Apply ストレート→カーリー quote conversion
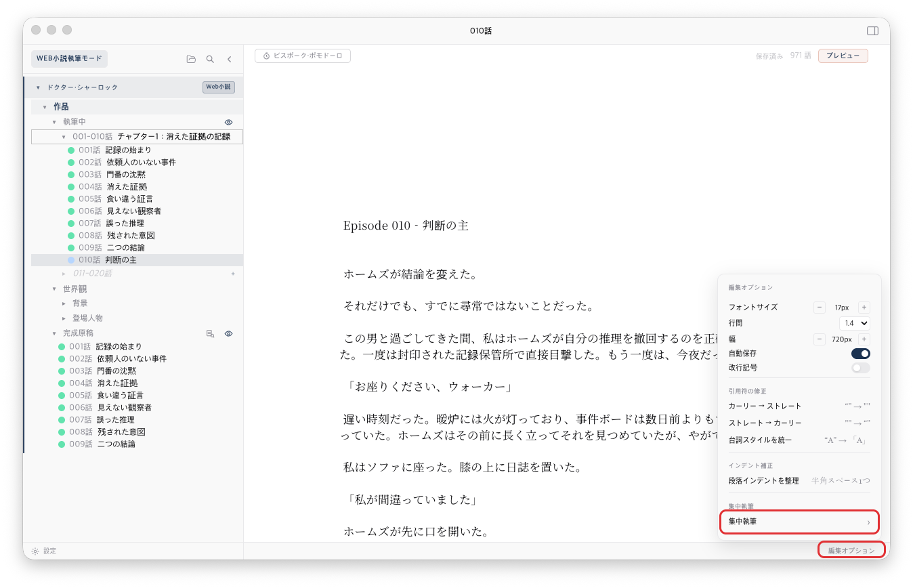The height and width of the screenshot is (588, 913). [x=799, y=423]
